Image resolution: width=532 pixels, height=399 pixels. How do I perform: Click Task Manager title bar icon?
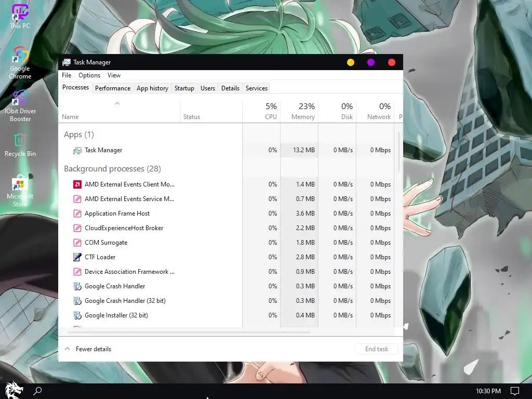(66, 62)
